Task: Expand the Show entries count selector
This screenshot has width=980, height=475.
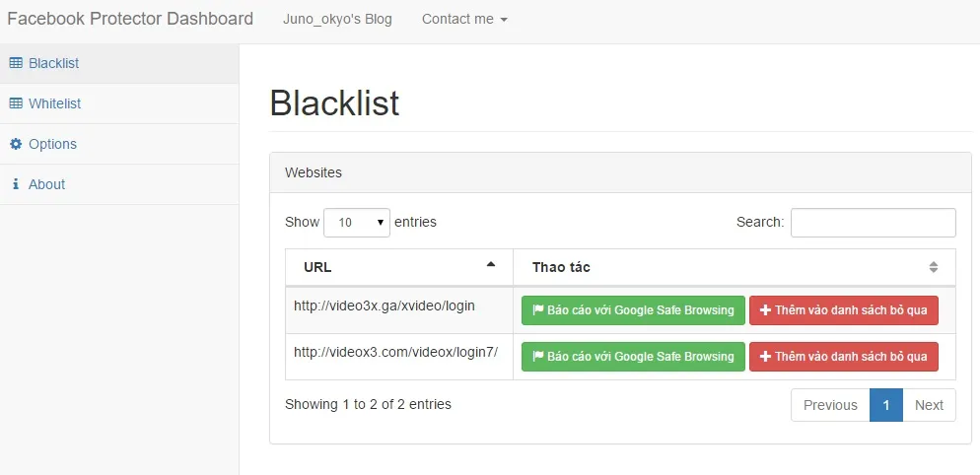Action: 357,223
